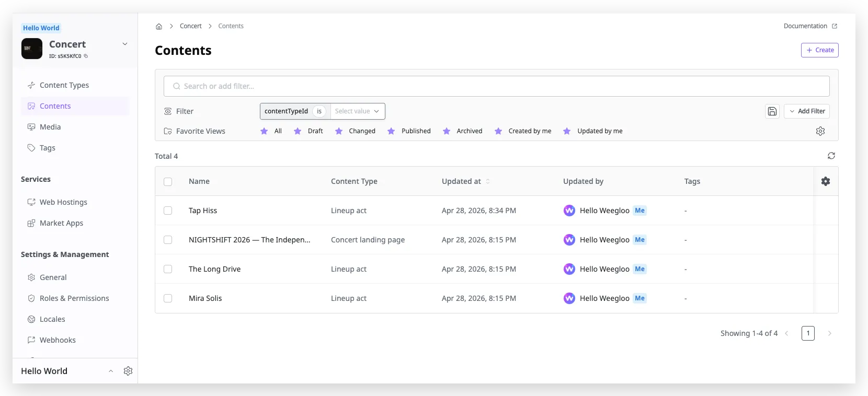868x396 pixels.
Task: Open workspace settings gear in sidebar footer
Action: coord(128,371)
